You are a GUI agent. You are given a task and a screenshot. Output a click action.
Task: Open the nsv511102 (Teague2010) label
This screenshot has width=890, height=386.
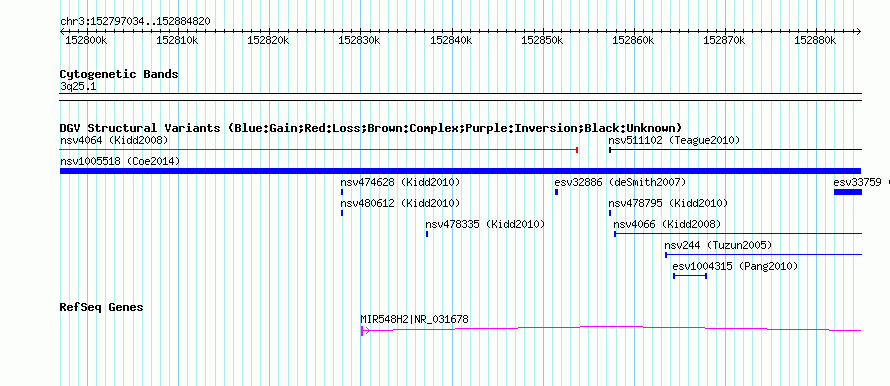coord(674,140)
